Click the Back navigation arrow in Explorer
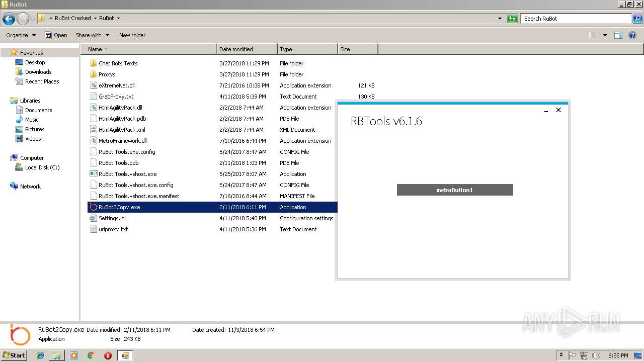 point(9,19)
